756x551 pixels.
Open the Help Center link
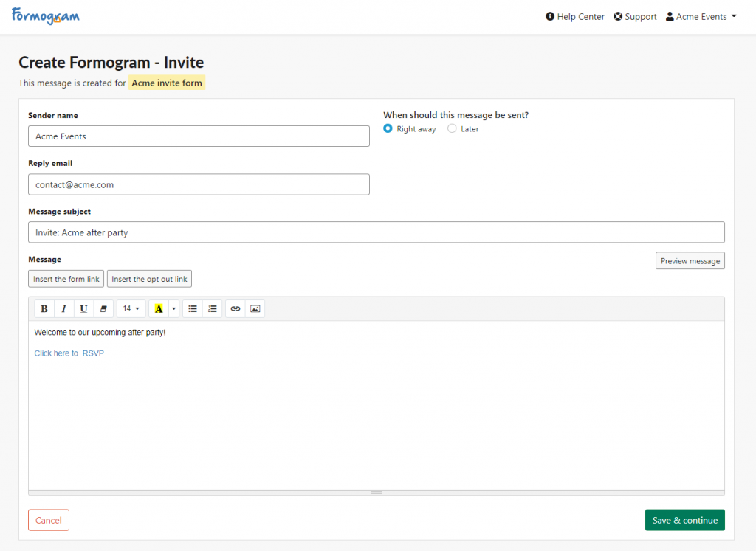pyautogui.click(x=574, y=16)
